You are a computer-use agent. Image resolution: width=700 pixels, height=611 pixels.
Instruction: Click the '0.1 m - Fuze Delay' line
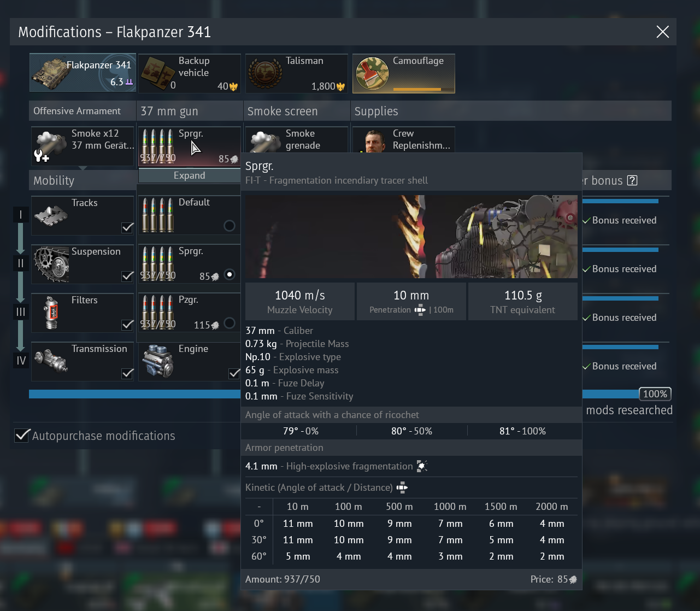[x=285, y=383]
